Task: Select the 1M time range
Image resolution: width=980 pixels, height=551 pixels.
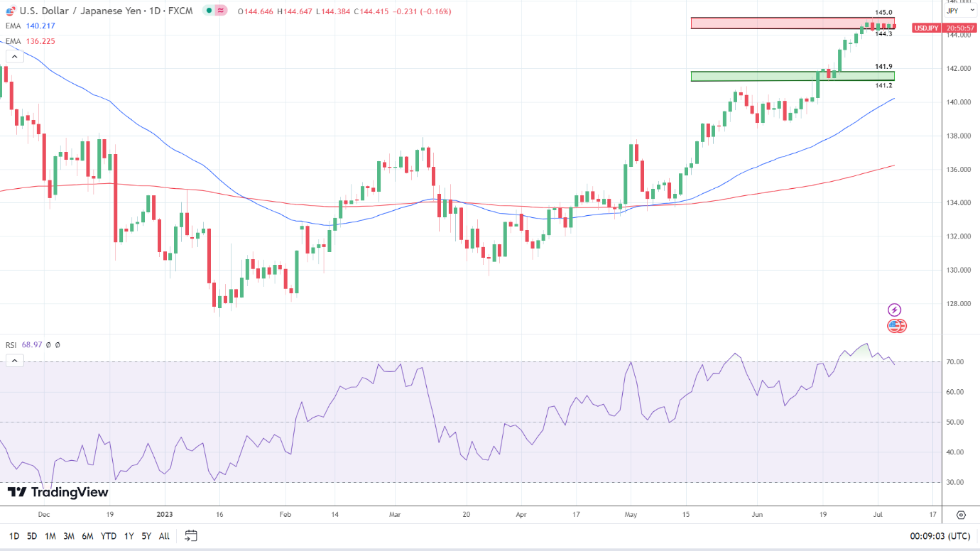Action: (50, 536)
